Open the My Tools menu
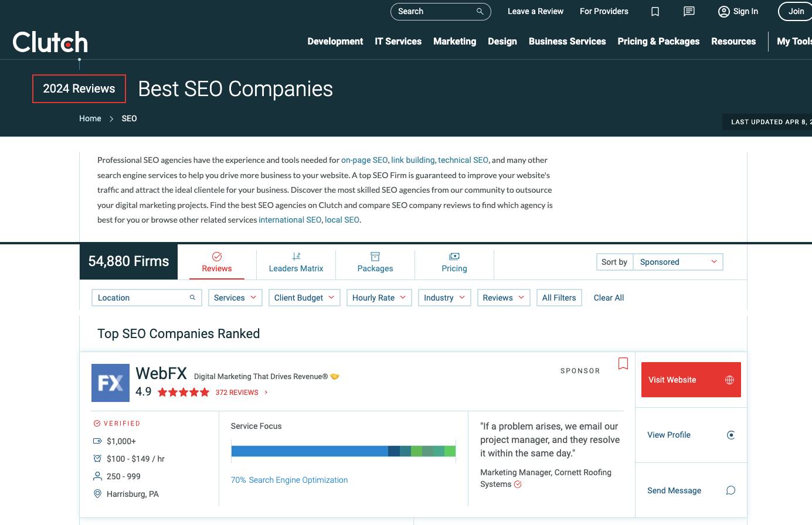The image size is (812, 525). click(x=794, y=42)
